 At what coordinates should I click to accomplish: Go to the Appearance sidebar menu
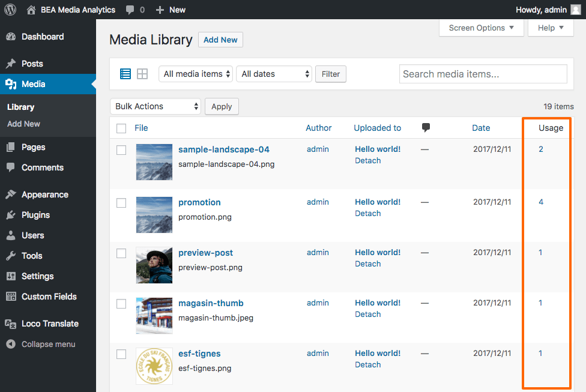click(44, 194)
